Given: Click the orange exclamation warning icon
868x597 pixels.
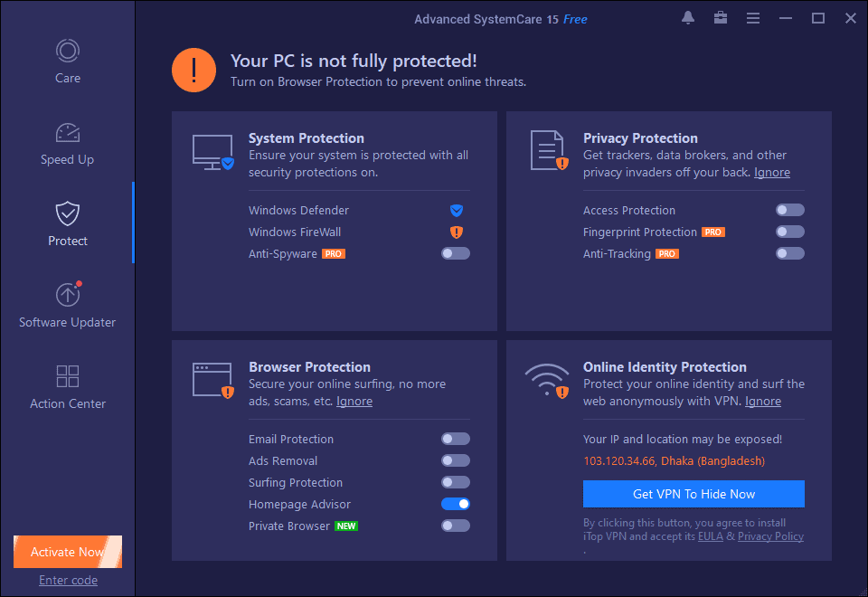Looking at the screenshot, I should [193, 71].
